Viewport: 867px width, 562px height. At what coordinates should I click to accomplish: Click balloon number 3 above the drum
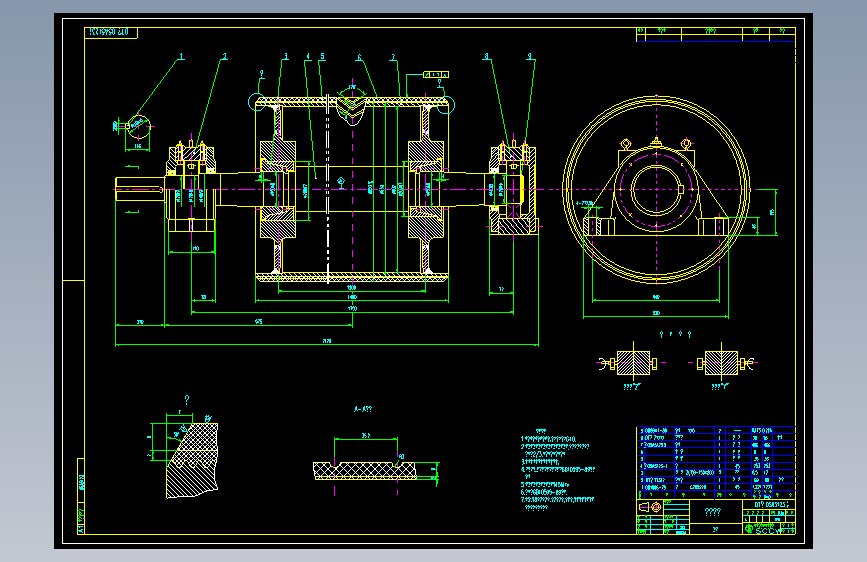click(286, 56)
